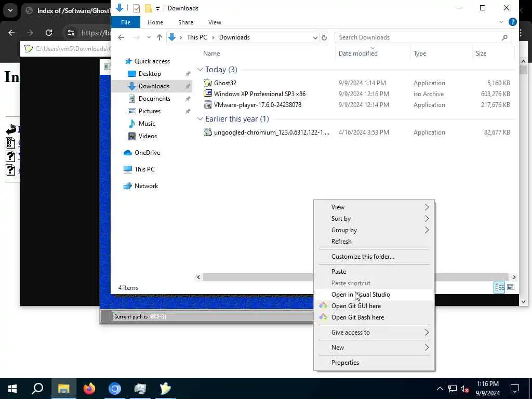Open Desktop in Quick access
This screenshot has height=399, width=532.
point(150,74)
